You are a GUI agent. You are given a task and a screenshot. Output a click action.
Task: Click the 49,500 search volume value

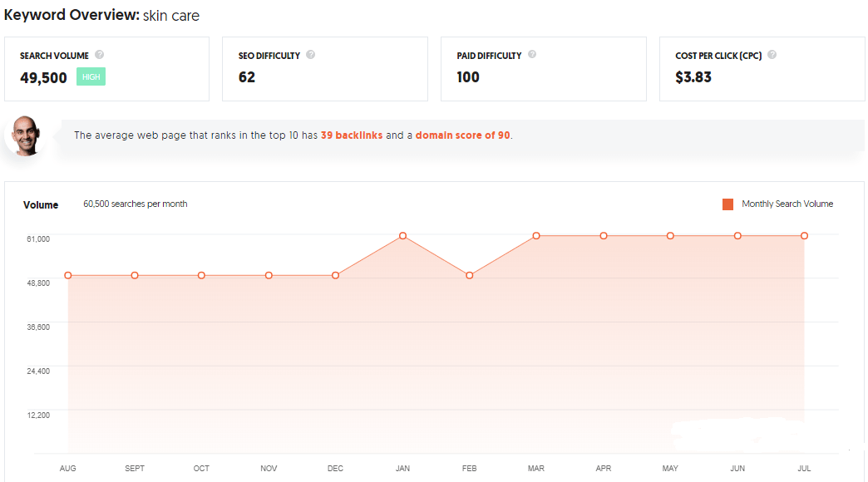pyautogui.click(x=43, y=77)
